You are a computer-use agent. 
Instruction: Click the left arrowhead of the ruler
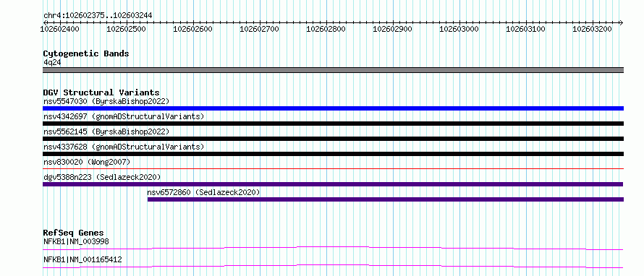[44, 22]
